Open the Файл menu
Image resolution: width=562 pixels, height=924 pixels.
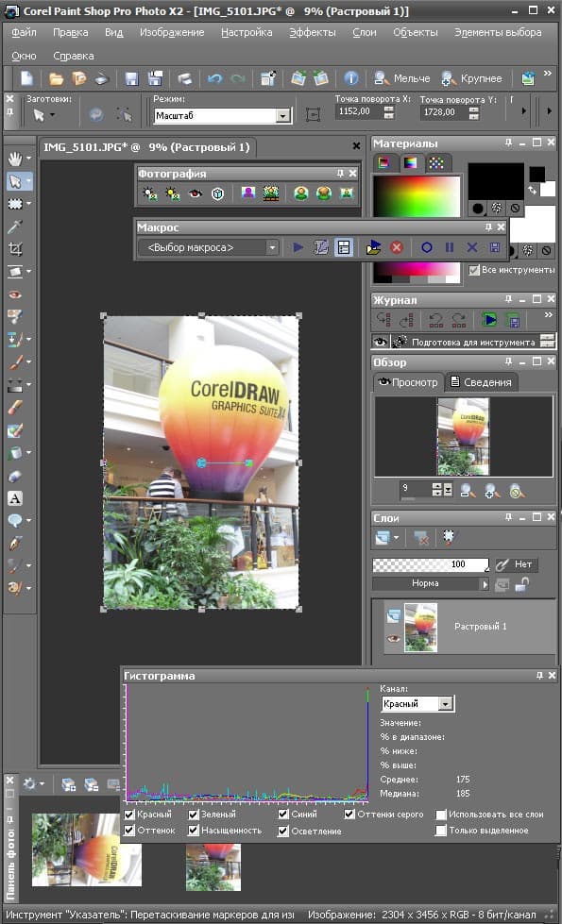pyautogui.click(x=25, y=32)
